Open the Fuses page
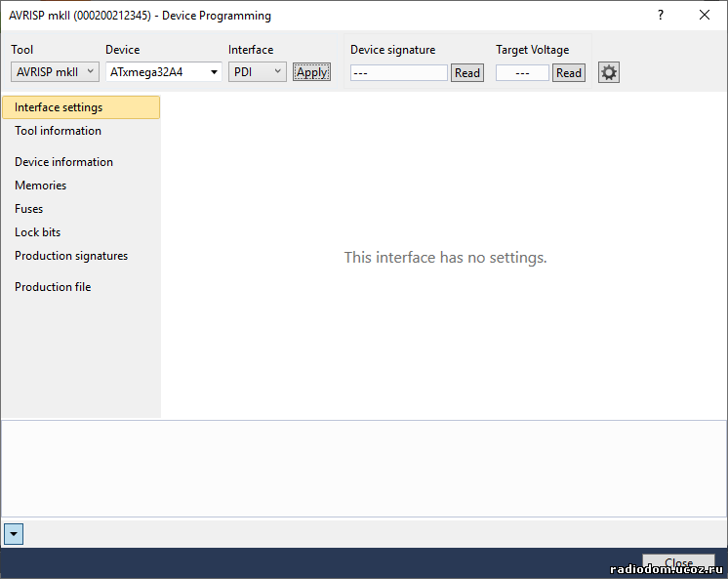728x579 pixels. [81, 209]
